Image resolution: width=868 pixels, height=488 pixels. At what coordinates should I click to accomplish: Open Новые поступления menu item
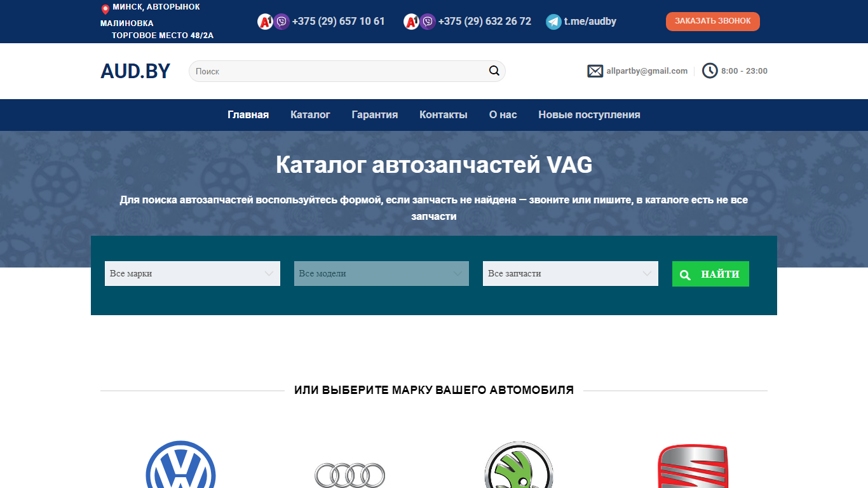[x=589, y=115]
